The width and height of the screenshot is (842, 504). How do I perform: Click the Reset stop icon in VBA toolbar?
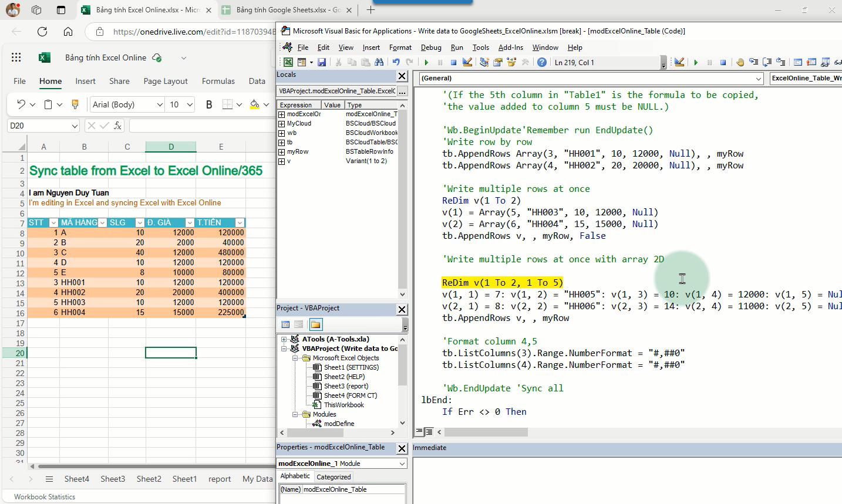453,62
